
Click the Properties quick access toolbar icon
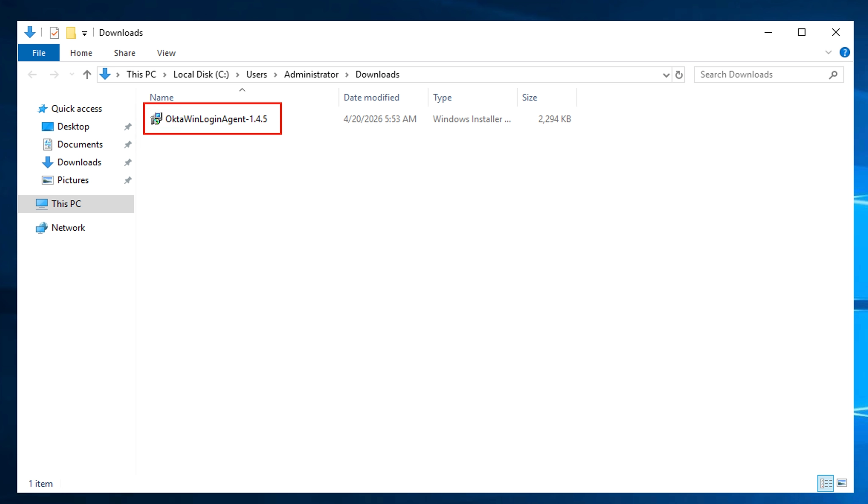pyautogui.click(x=54, y=33)
